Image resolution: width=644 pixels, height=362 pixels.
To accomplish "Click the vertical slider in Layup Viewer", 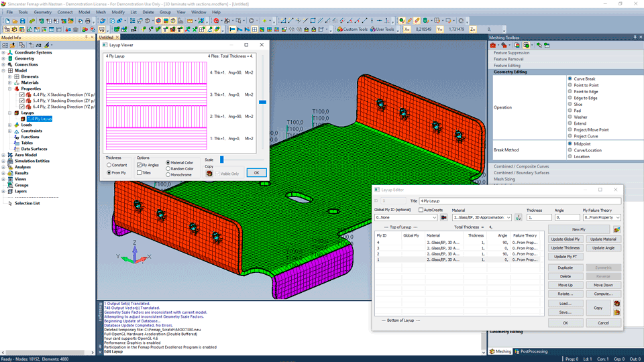I will (262, 102).
